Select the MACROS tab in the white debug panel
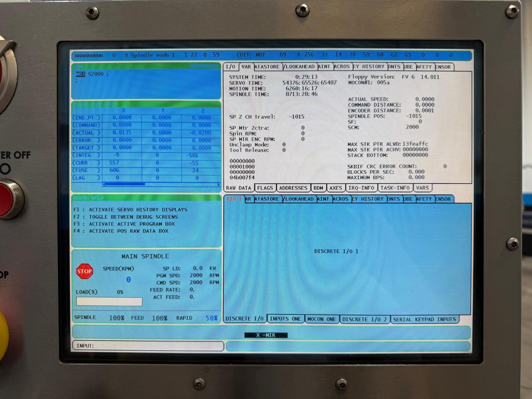This screenshot has width=532, height=399. [x=341, y=67]
